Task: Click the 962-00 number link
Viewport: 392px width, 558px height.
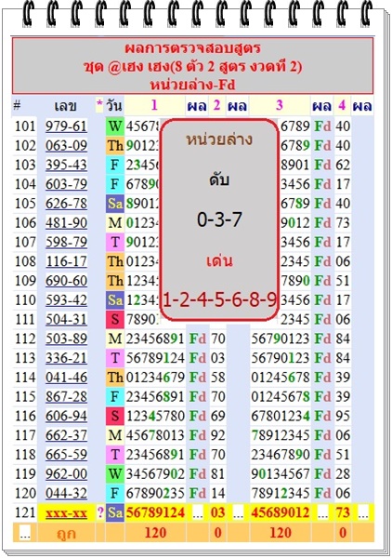Action: (x=66, y=474)
